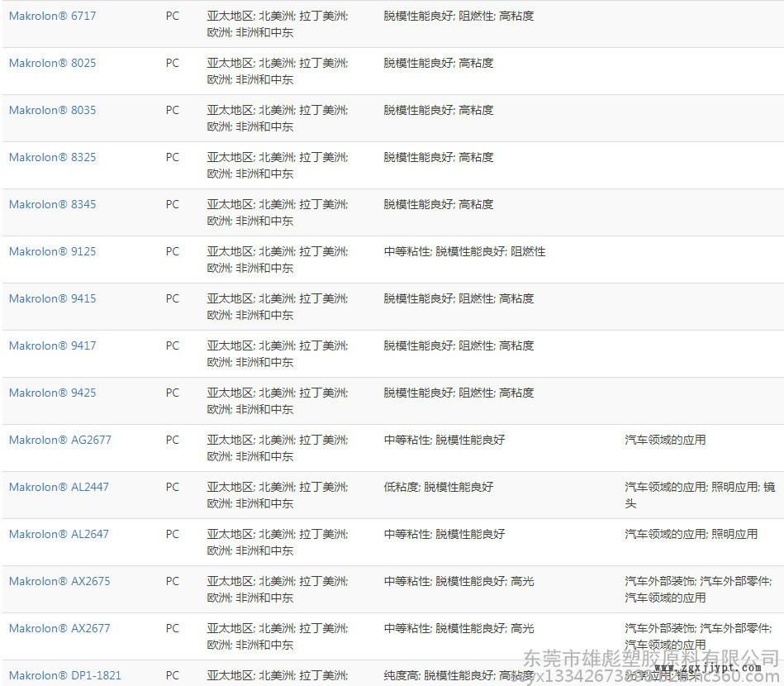Click the Makrolon® AG2677 link
784x686 pixels.
[x=59, y=440]
